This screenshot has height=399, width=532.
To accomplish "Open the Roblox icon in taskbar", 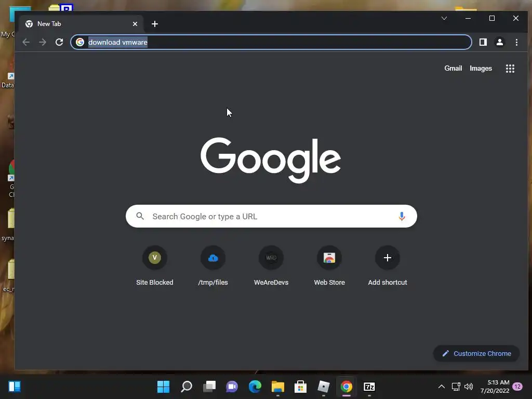I will pyautogui.click(x=323, y=387).
